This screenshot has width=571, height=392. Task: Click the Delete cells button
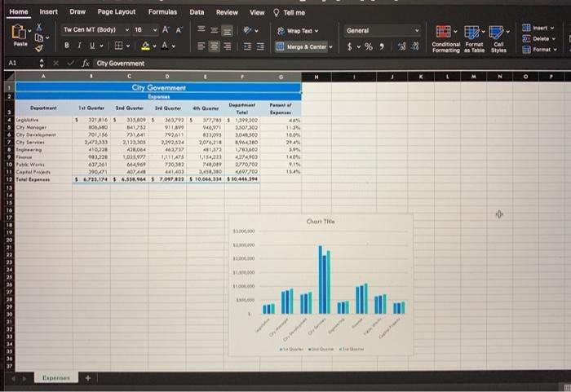[x=539, y=38]
